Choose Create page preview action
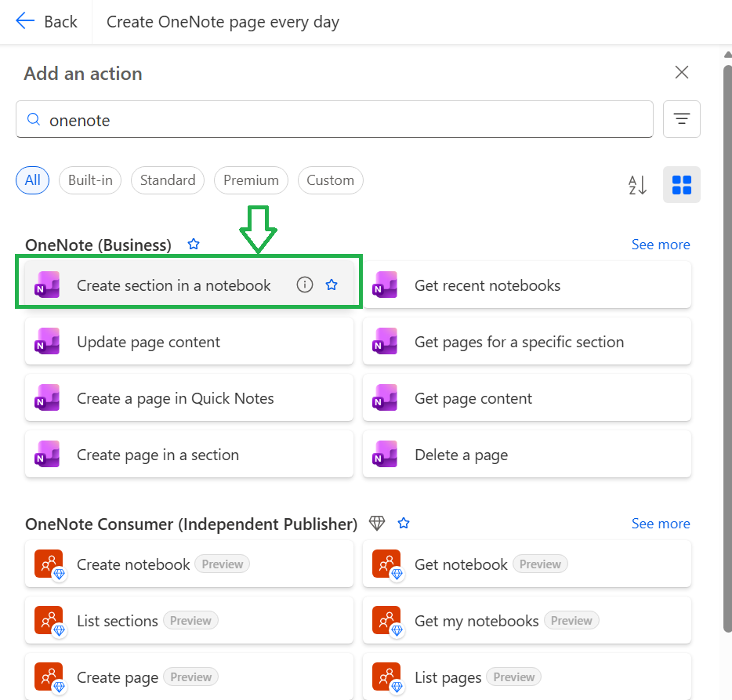The image size is (732, 700). [189, 677]
